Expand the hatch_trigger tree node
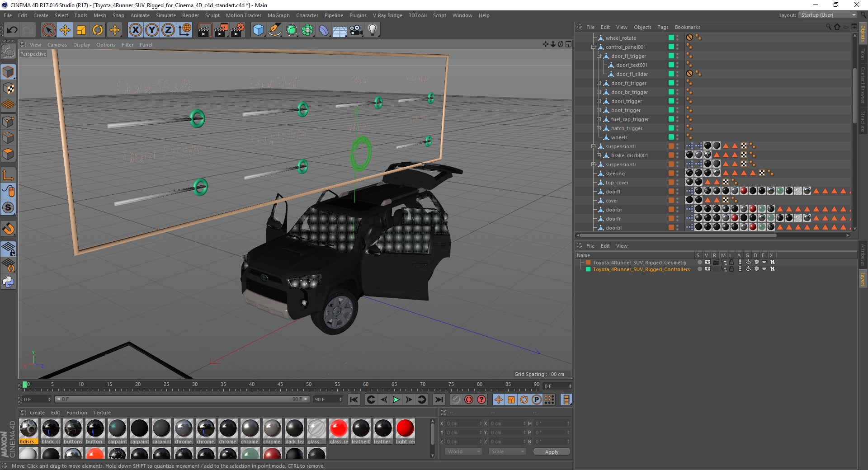Screen dimensions: 868x470 [x=599, y=128]
